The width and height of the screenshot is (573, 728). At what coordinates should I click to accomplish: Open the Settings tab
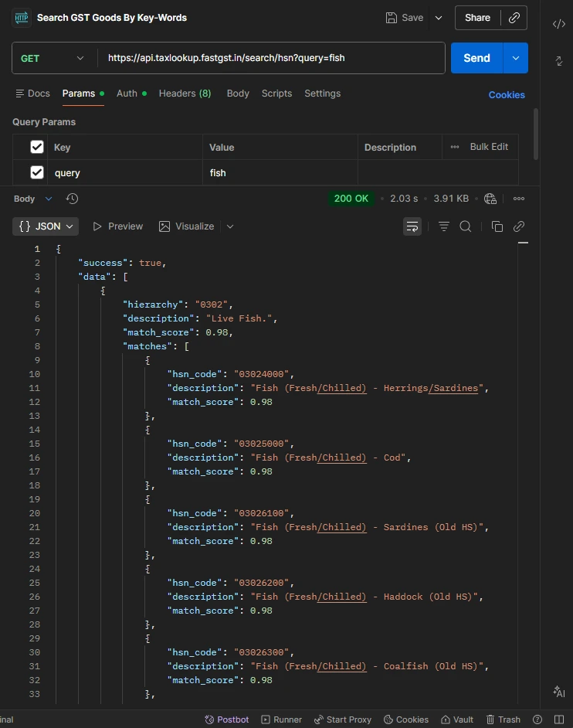323,94
